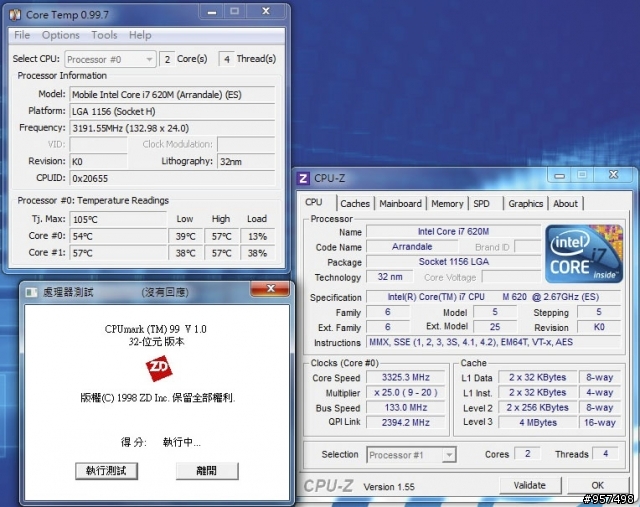Close the CPUmark 處理器測試 window
This screenshot has width=640, height=507.
[x=270, y=288]
